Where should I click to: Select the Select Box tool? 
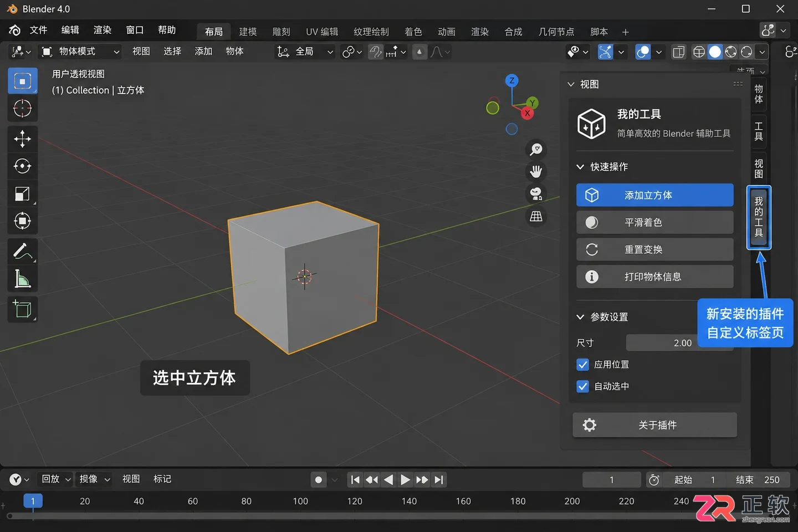click(22, 81)
